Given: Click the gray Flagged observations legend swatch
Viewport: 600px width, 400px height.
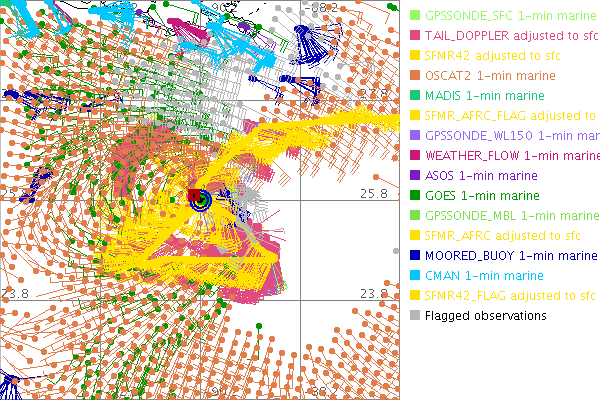Looking at the screenshot, I should point(415,316).
